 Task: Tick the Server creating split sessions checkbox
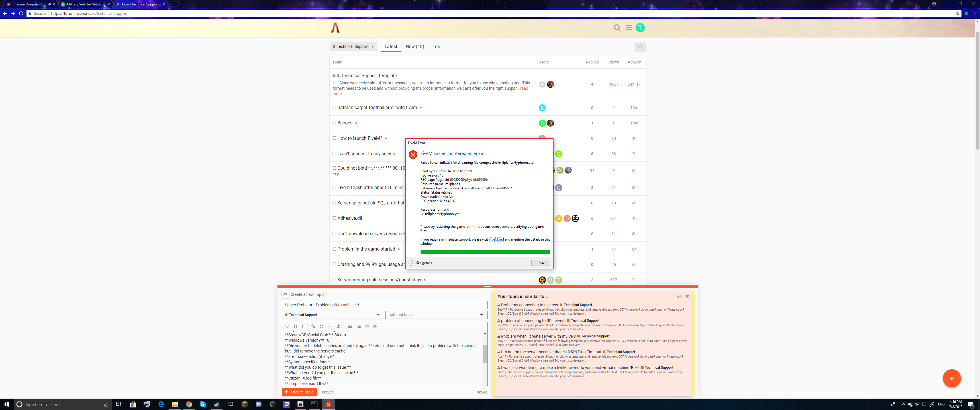(x=334, y=280)
